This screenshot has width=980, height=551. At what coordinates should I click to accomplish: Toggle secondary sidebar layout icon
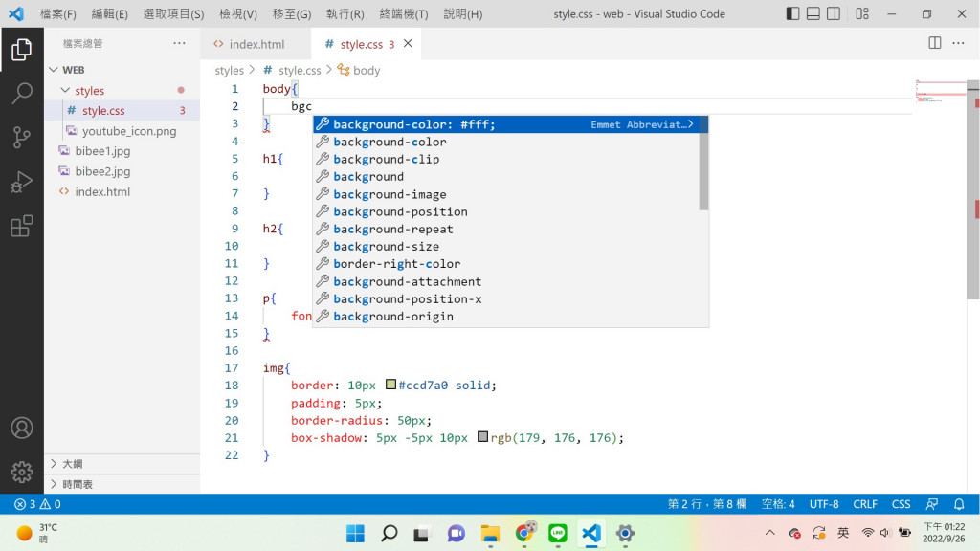pos(834,13)
